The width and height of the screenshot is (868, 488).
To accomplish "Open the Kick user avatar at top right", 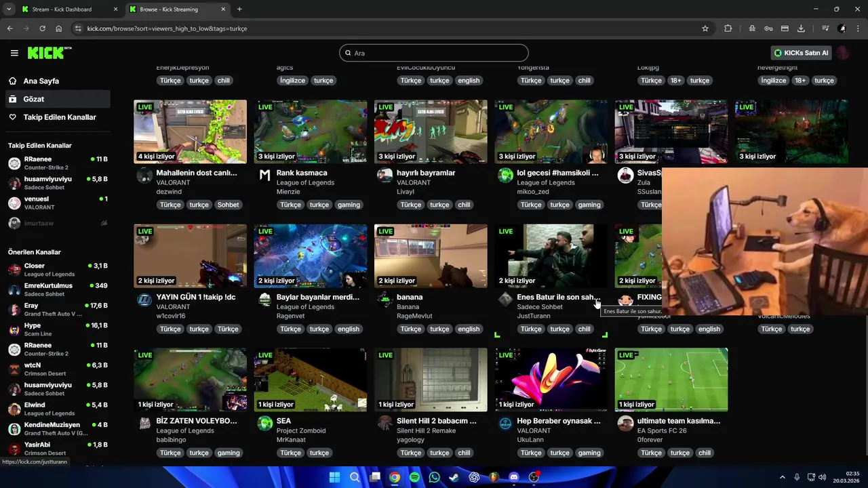I will click(843, 53).
